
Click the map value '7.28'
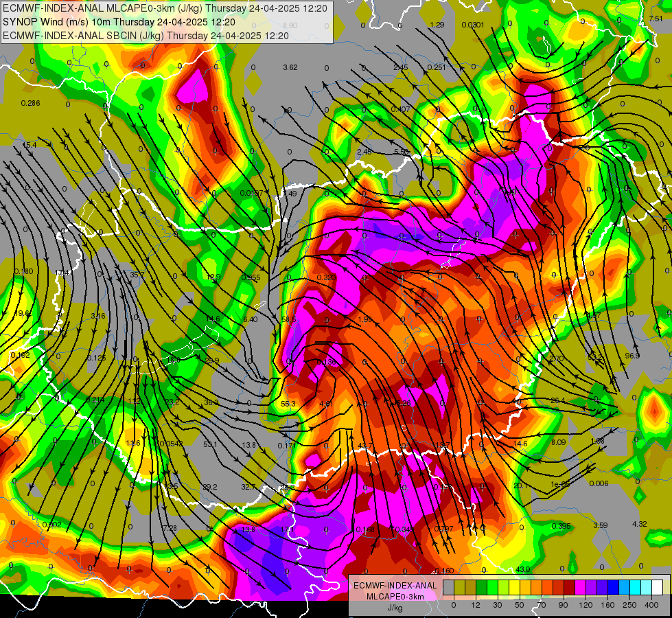point(170,527)
